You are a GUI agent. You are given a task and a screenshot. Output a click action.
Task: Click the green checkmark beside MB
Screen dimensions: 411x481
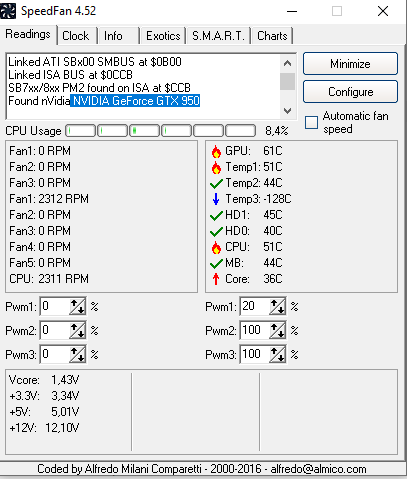(216, 263)
